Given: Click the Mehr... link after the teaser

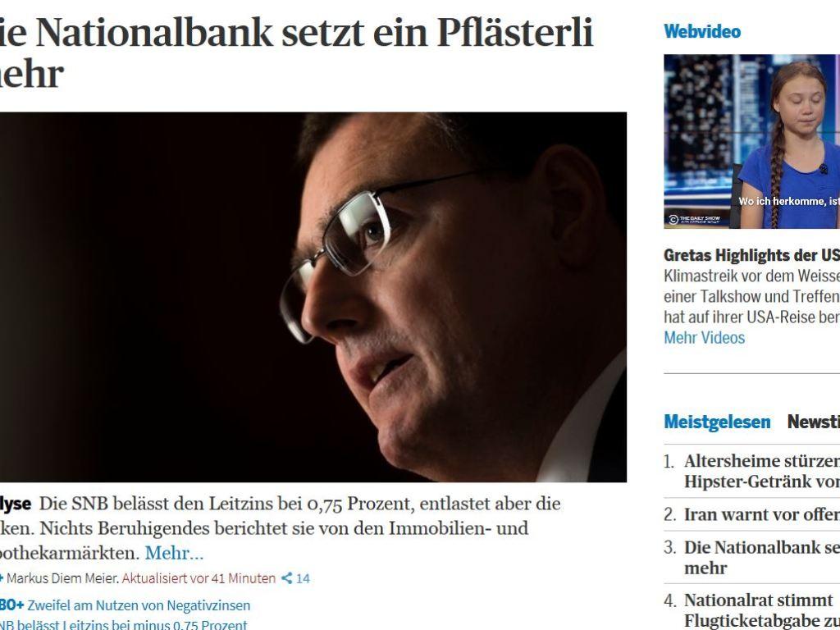Looking at the screenshot, I should pyautogui.click(x=174, y=553).
